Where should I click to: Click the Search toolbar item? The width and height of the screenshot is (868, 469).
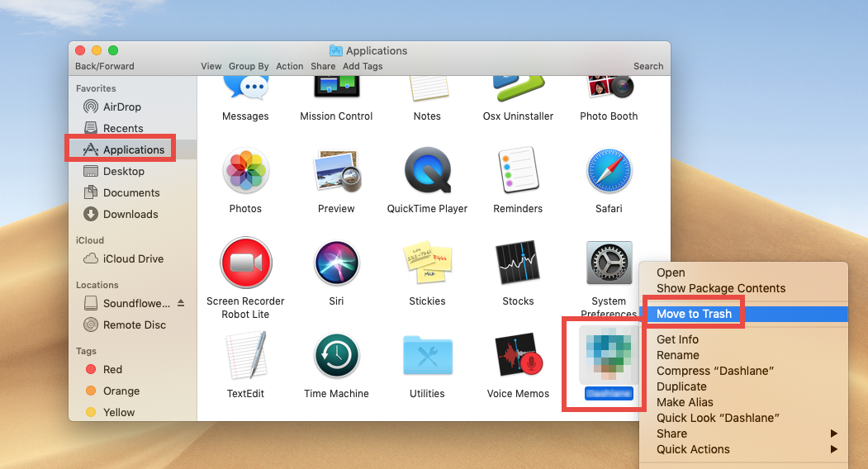(648, 66)
